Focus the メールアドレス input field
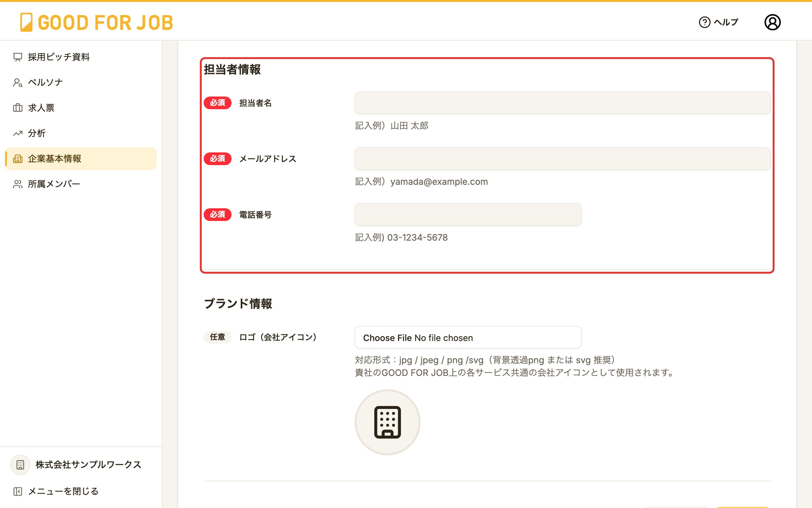The width and height of the screenshot is (812, 508). click(x=562, y=158)
